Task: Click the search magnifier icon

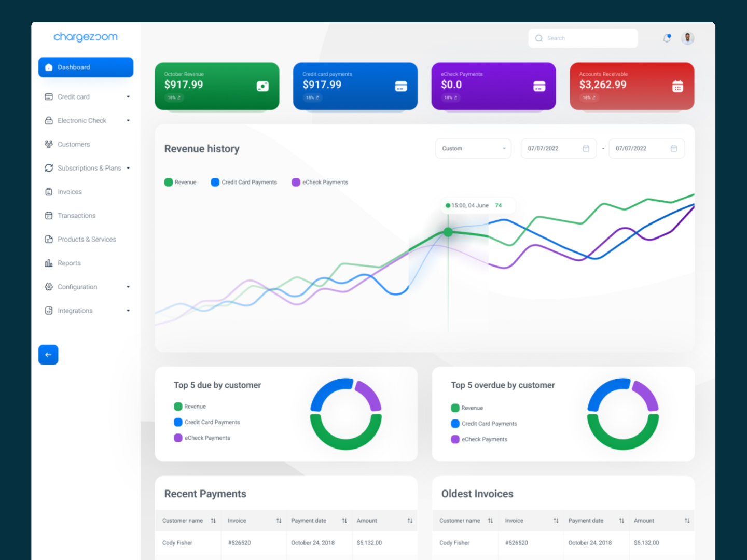Action: [x=539, y=38]
